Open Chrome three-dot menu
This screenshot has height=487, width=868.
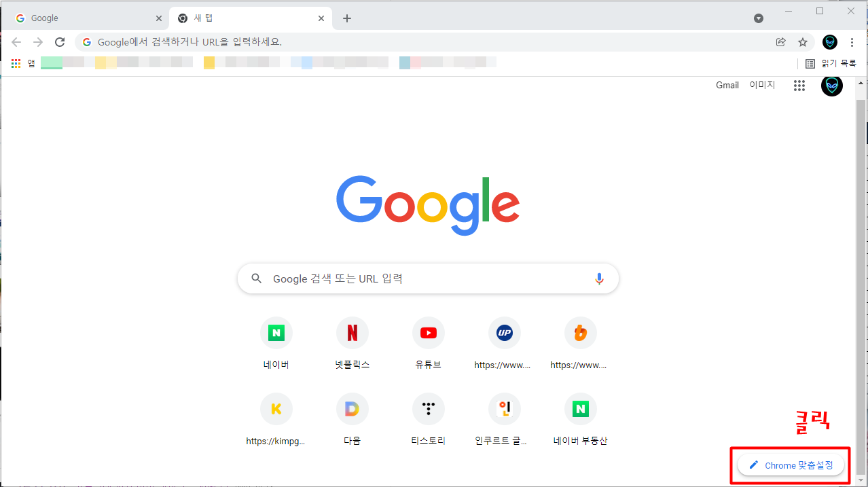[852, 42]
